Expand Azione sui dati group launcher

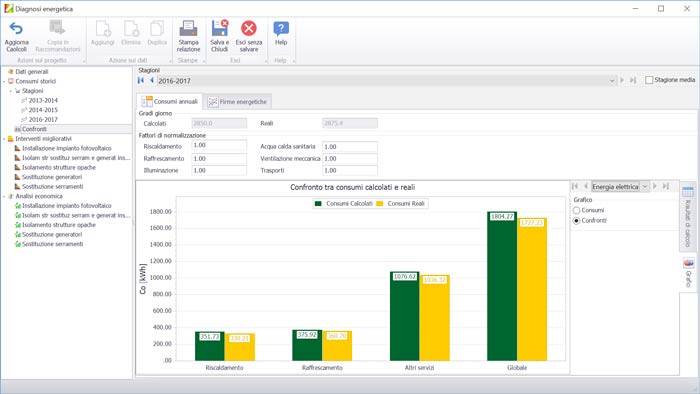pyautogui.click(x=170, y=61)
